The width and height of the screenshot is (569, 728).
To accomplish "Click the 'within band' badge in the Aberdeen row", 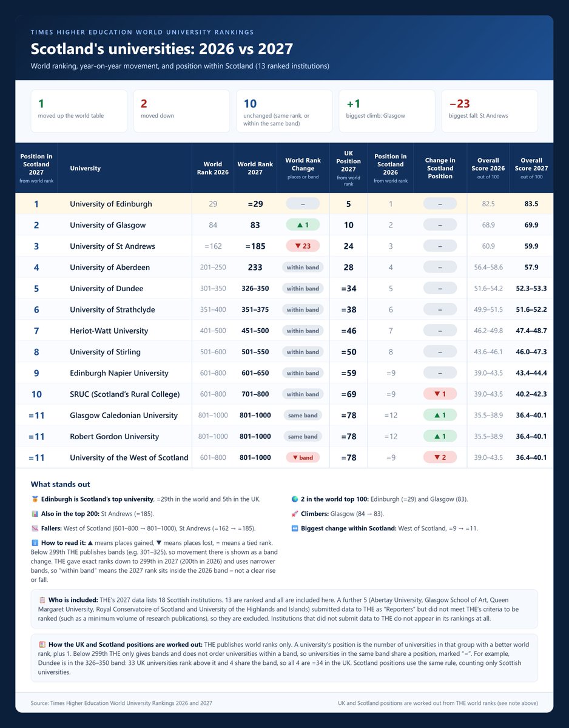I will (303, 268).
